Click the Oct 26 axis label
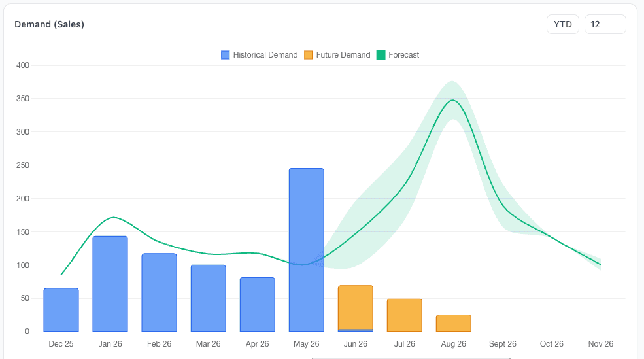Screen dimensions: 644x359 point(552,344)
